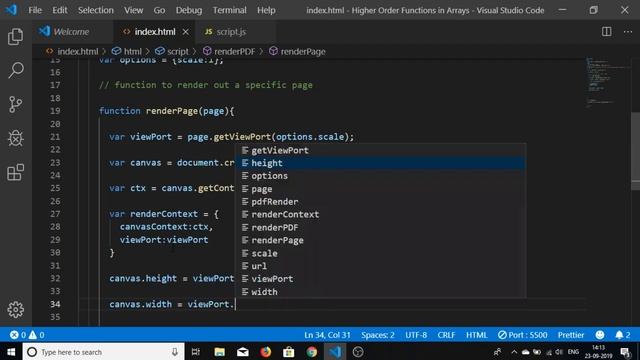Choose pdfRender suggestion in autocomplete
The width and height of the screenshot is (640, 360).
pyautogui.click(x=381, y=202)
